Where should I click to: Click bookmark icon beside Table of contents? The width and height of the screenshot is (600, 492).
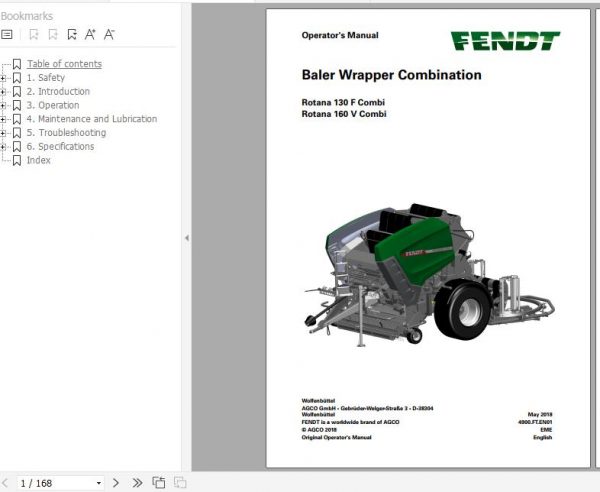pyautogui.click(x=17, y=64)
